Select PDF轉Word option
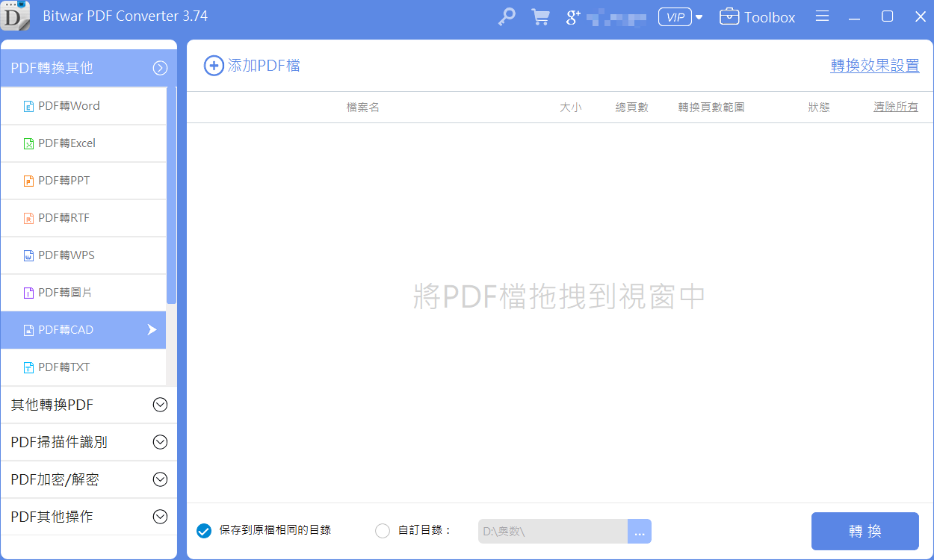 click(x=83, y=106)
